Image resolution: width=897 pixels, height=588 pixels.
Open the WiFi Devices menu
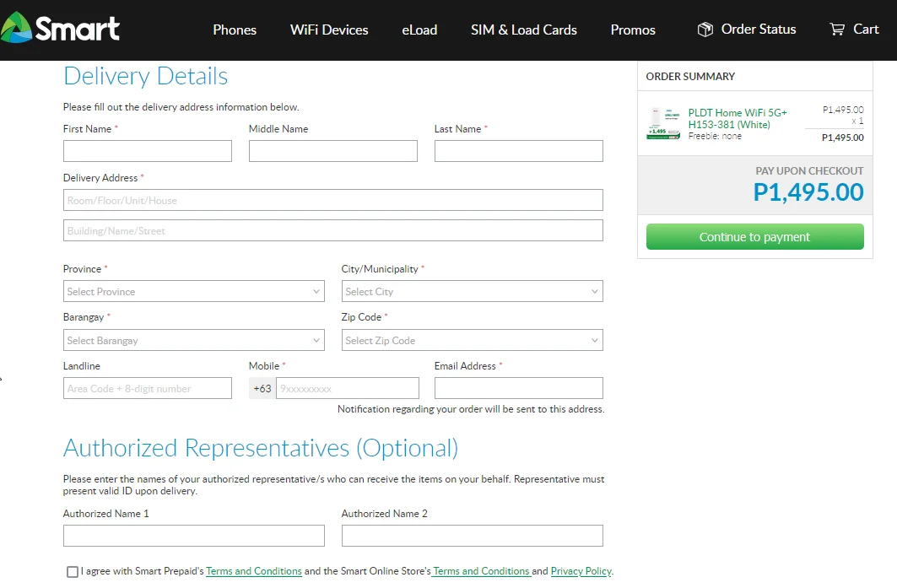(329, 30)
